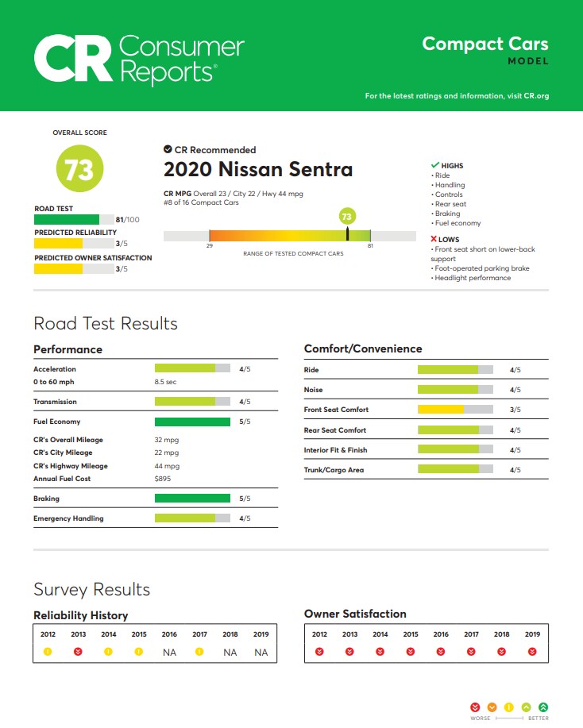Click the '$895' annual fuel cost value

[163, 479]
